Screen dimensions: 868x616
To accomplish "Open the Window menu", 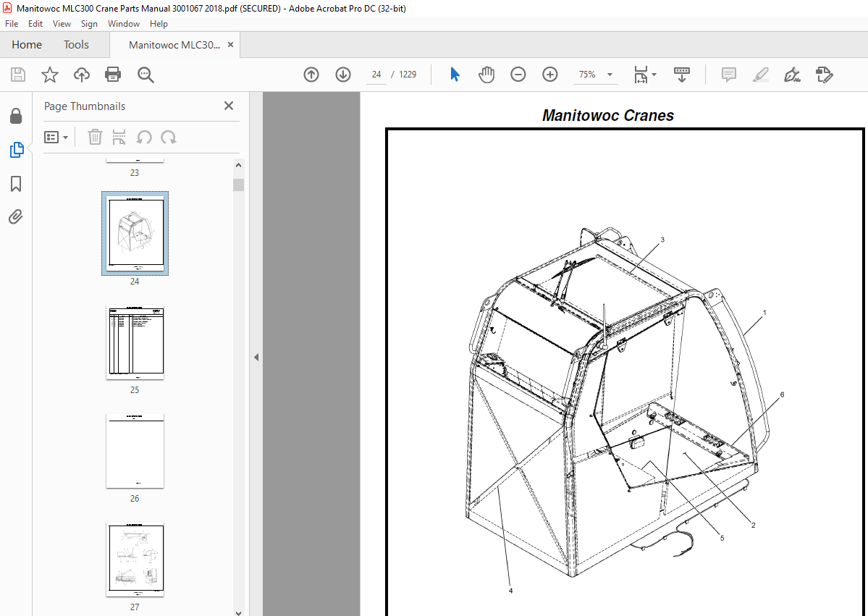I will pyautogui.click(x=124, y=24).
